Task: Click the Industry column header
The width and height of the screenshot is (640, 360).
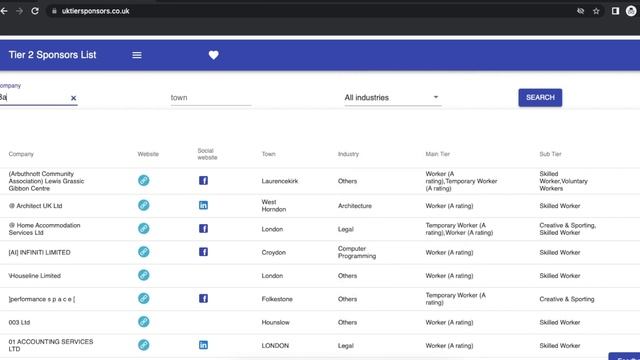Action: pos(348,154)
